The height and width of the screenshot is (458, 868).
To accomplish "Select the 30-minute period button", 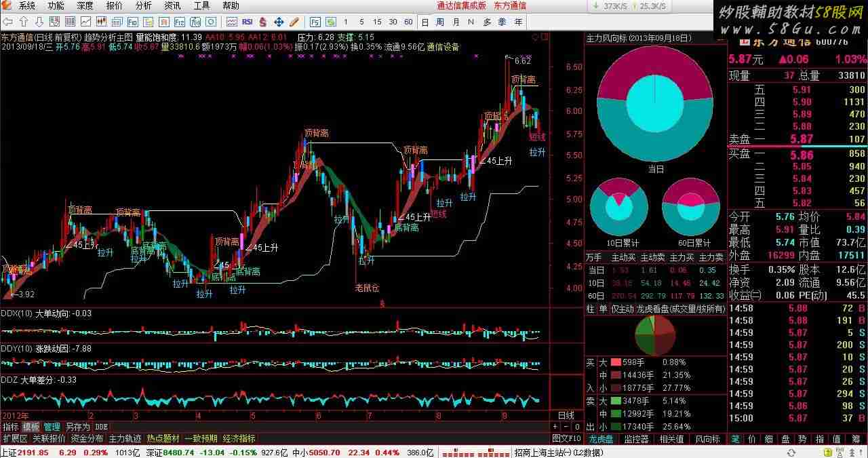I will pos(393,22).
